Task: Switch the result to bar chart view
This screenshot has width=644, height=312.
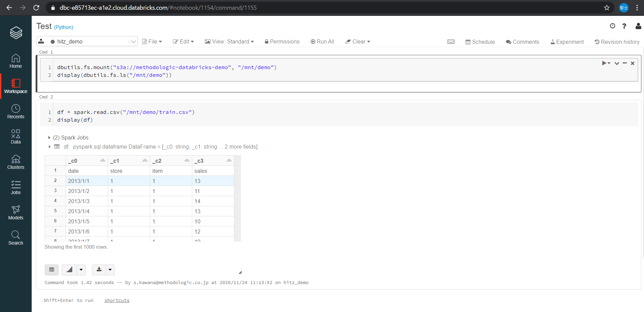Action: tap(69, 270)
